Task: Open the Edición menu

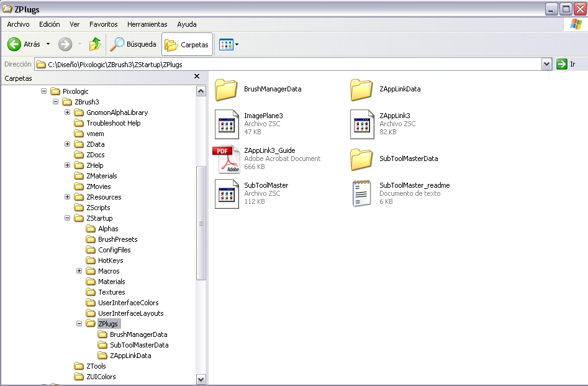Action: (x=50, y=24)
